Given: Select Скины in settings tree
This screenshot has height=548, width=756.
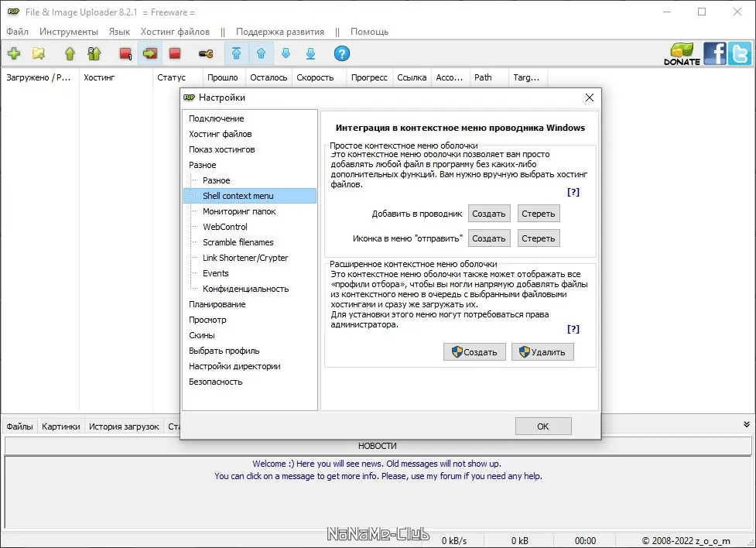Looking at the screenshot, I should tap(202, 335).
